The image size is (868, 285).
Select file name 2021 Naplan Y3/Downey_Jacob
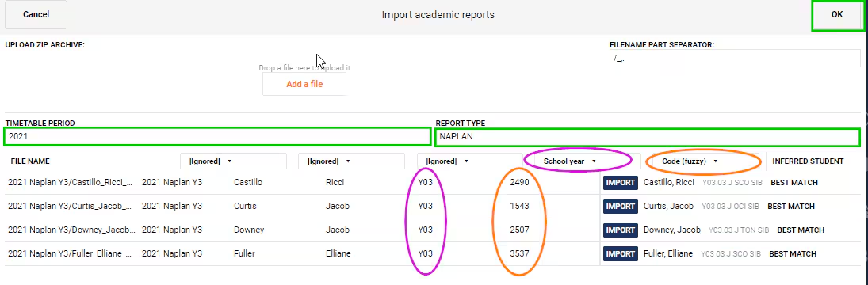71,230
